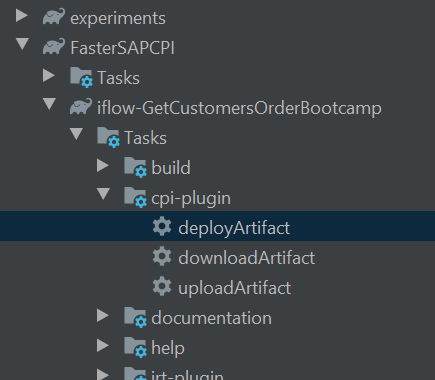Collapse iflow-GetCustomersOrderBootcamp node

(x=49, y=104)
